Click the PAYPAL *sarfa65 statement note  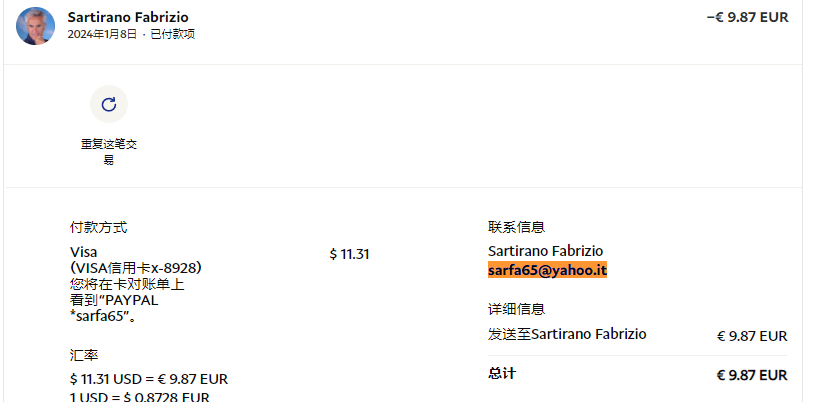pyautogui.click(x=114, y=308)
